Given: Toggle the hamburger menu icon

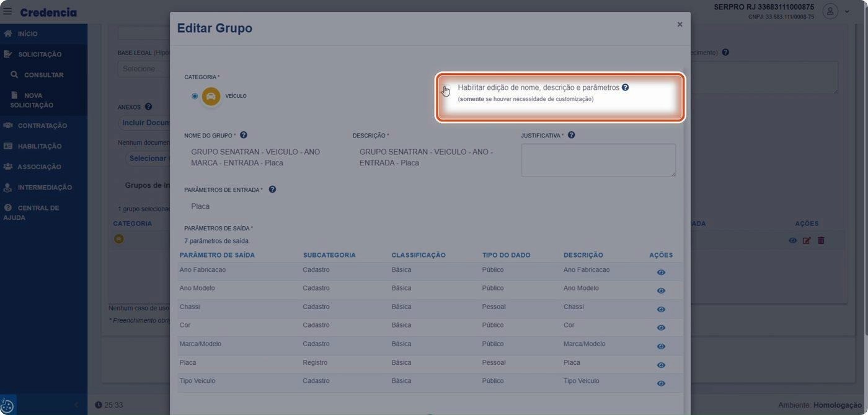Looking at the screenshot, I should pyautogui.click(x=7, y=11).
